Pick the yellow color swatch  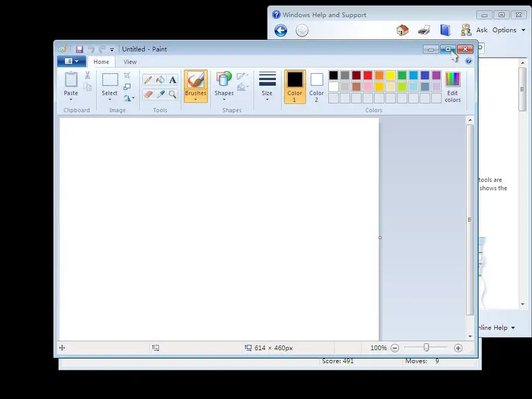(x=391, y=75)
